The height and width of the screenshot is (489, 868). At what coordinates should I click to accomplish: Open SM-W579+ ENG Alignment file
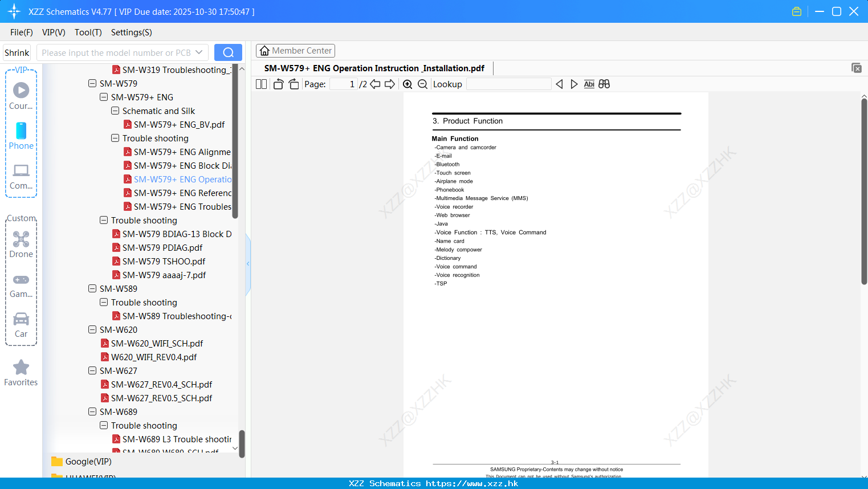(x=178, y=152)
